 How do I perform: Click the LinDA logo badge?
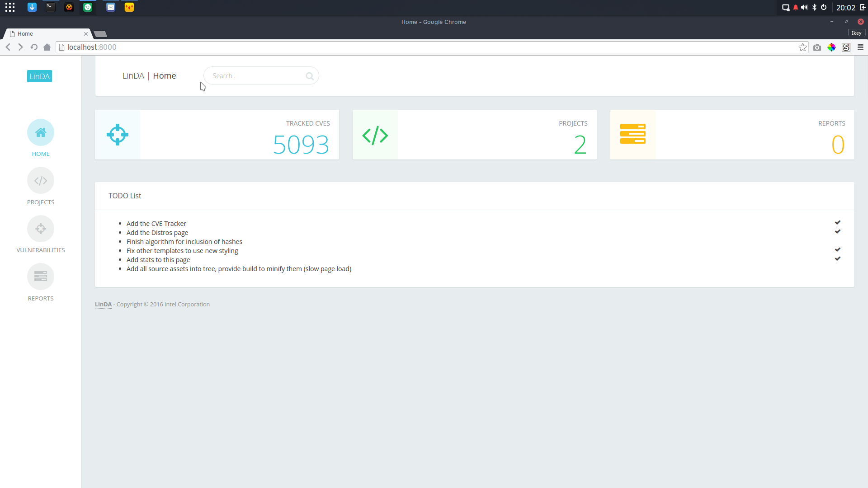[39, 76]
